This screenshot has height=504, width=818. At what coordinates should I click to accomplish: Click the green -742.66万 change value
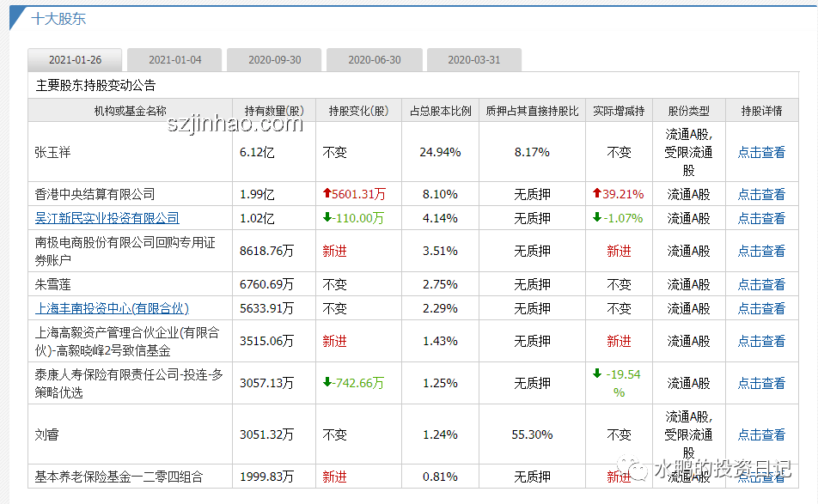point(353,383)
